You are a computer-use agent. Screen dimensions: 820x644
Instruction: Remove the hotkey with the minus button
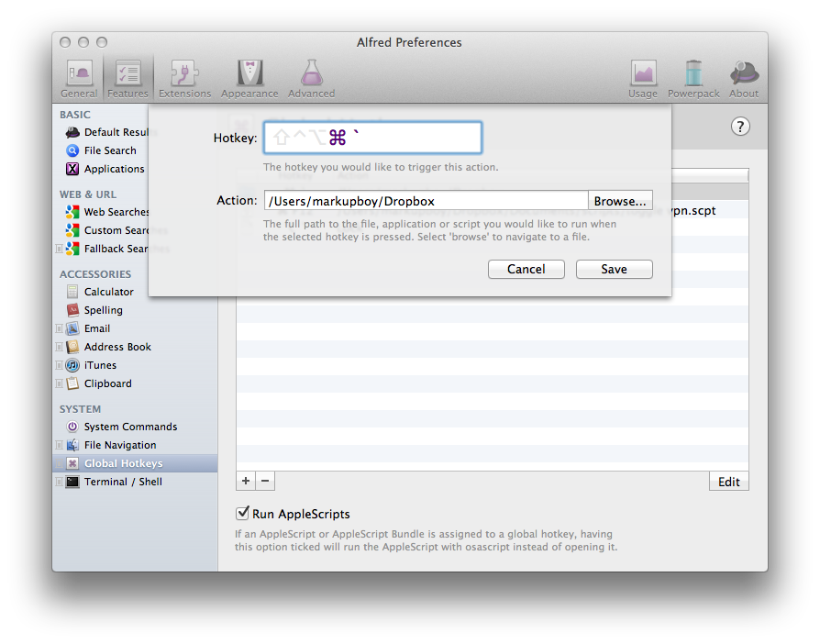tap(265, 481)
